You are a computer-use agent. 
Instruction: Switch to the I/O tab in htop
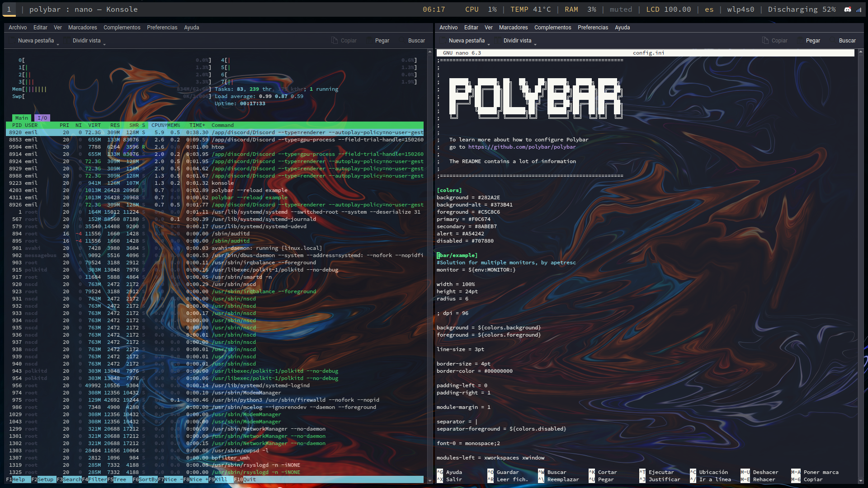[x=42, y=117]
